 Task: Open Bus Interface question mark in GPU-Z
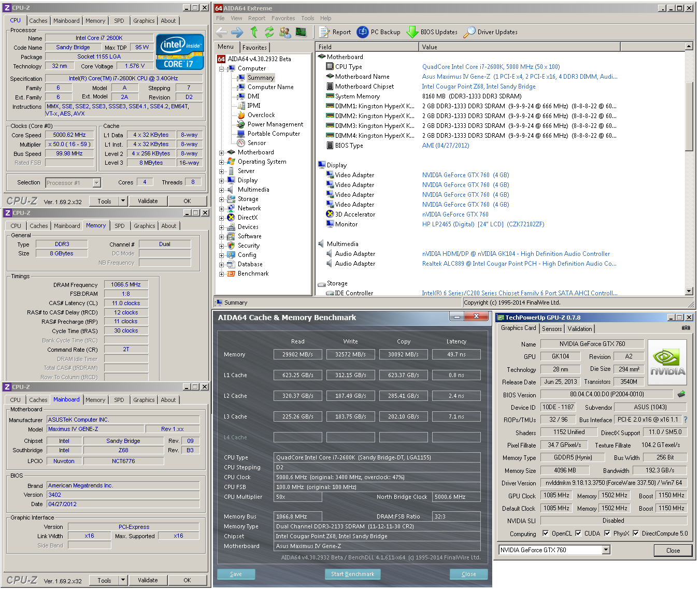(x=685, y=420)
